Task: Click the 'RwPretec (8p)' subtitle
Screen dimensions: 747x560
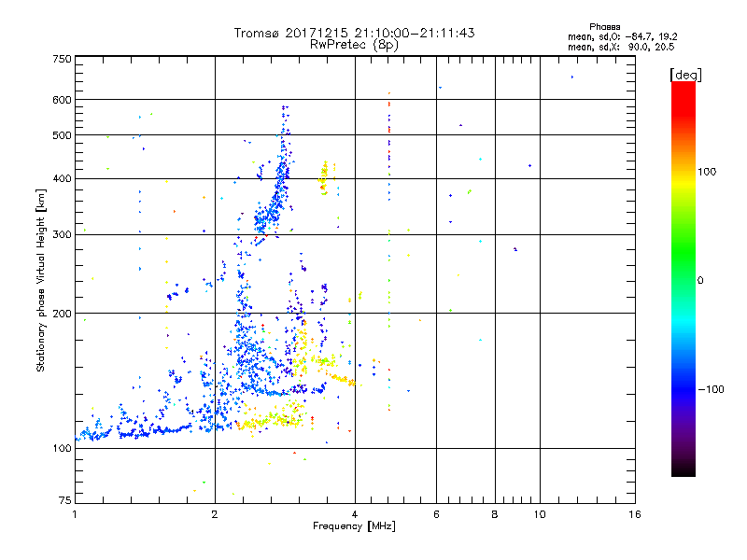Action: pos(354,45)
